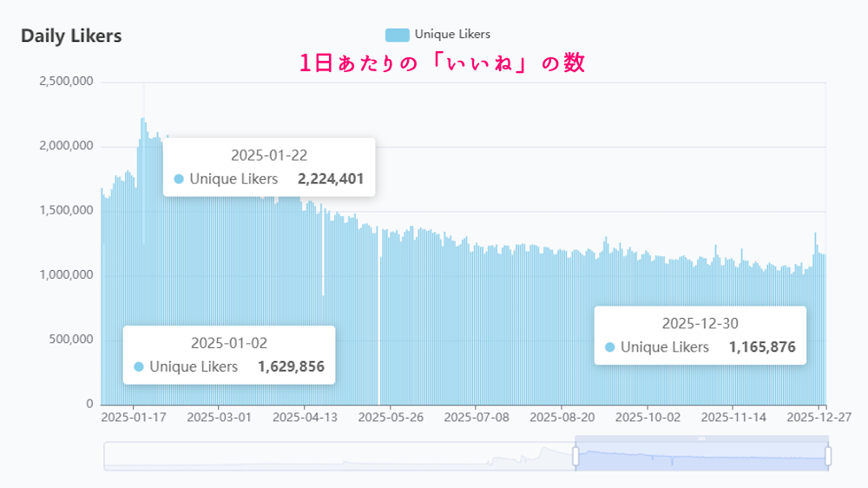Screen dimensions: 868x488
Task: Click the move grip atop the zoom selection
Action: coord(701,439)
